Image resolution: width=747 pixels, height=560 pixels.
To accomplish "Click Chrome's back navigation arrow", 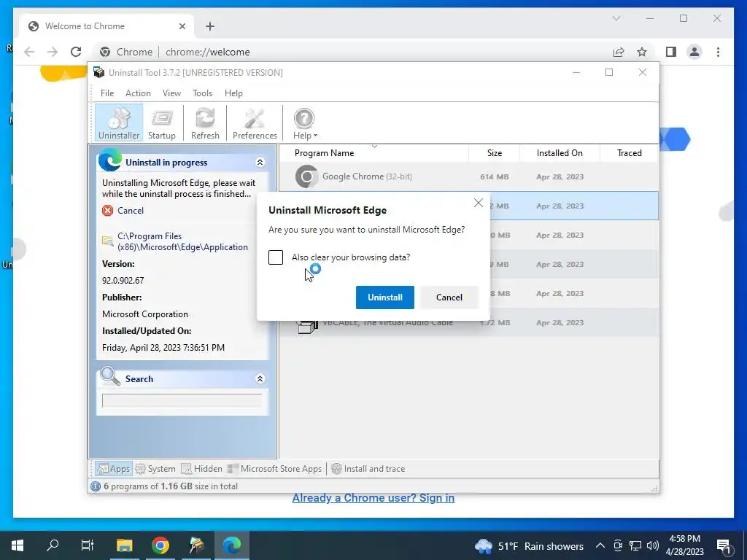I will [29, 52].
